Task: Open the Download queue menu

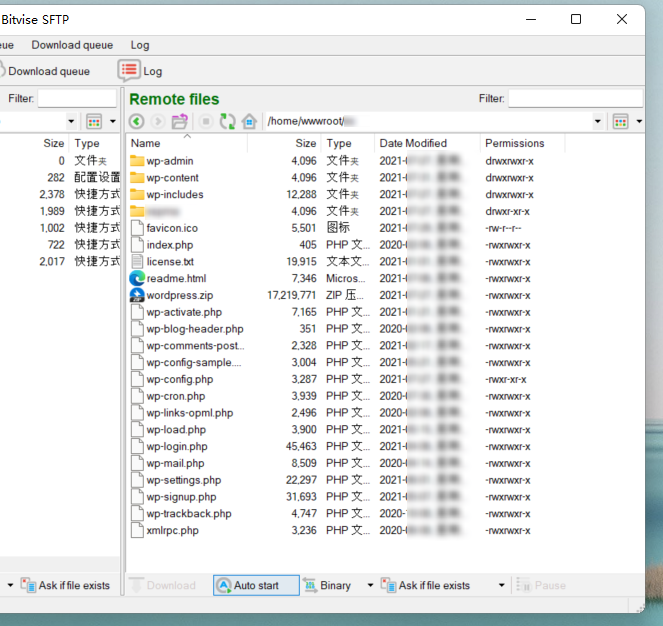Action: coord(72,45)
